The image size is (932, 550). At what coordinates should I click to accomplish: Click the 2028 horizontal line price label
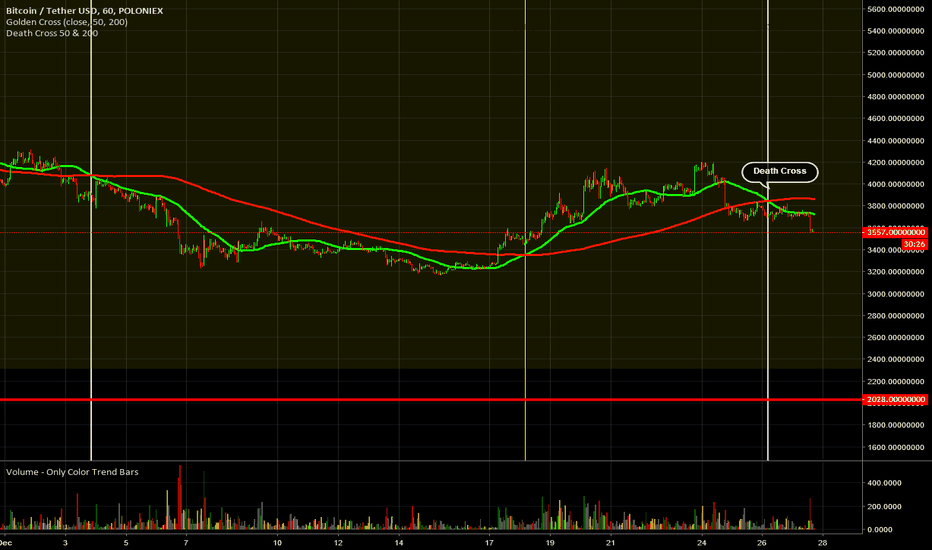click(895, 400)
